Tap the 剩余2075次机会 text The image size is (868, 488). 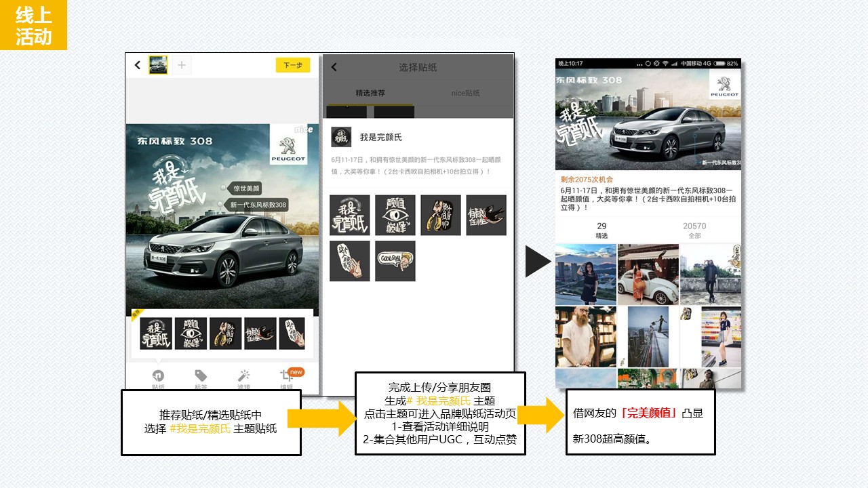[587, 180]
